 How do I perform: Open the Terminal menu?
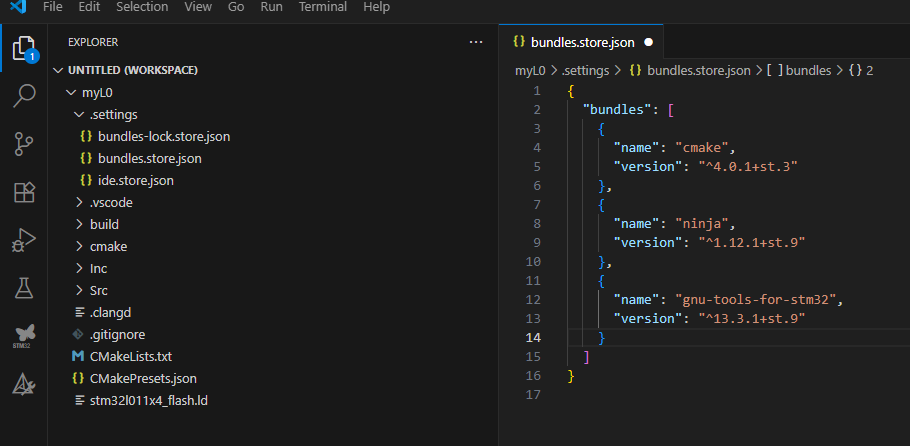coord(323,7)
